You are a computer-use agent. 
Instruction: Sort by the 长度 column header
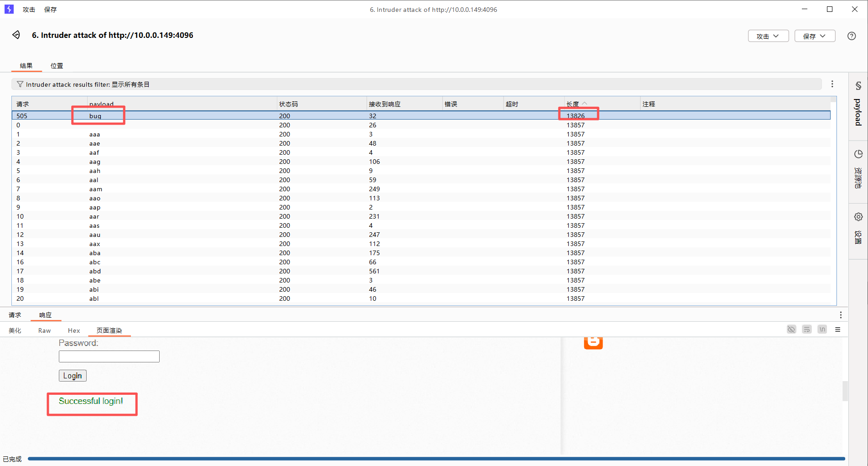(x=602, y=104)
